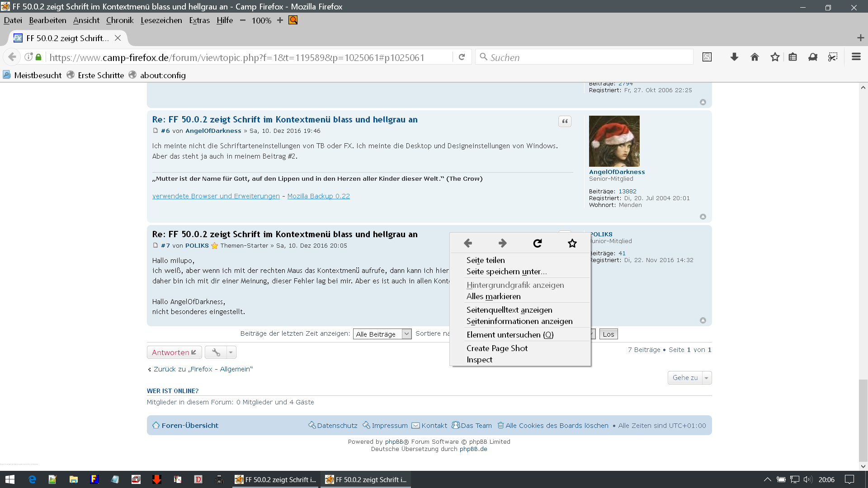Select Seitenquelltext anzeigen context entry
This screenshot has height=488, width=868.
[509, 310]
